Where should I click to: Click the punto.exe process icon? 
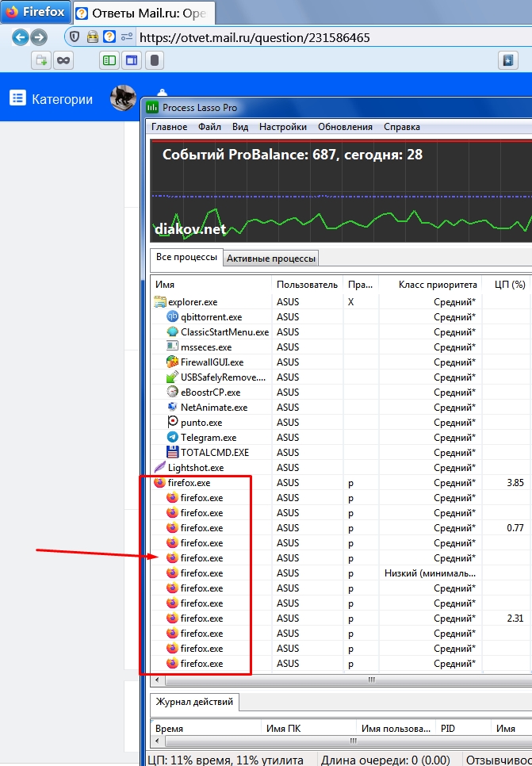(x=173, y=422)
